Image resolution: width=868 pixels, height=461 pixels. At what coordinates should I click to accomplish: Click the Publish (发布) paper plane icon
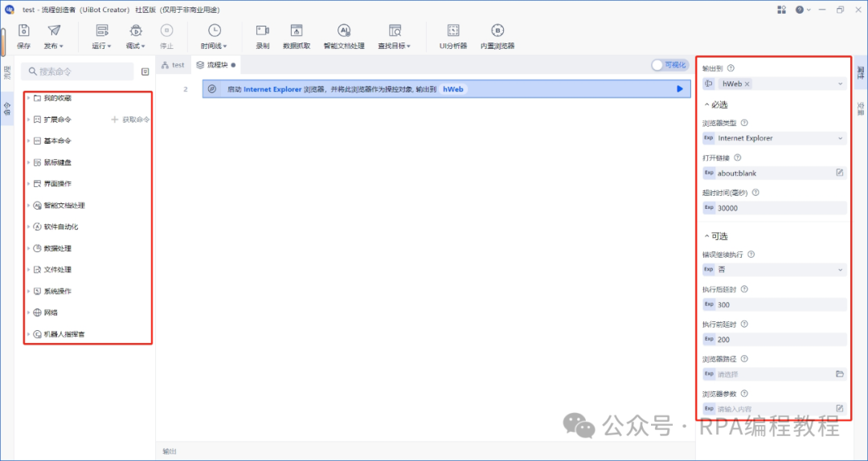tap(54, 31)
